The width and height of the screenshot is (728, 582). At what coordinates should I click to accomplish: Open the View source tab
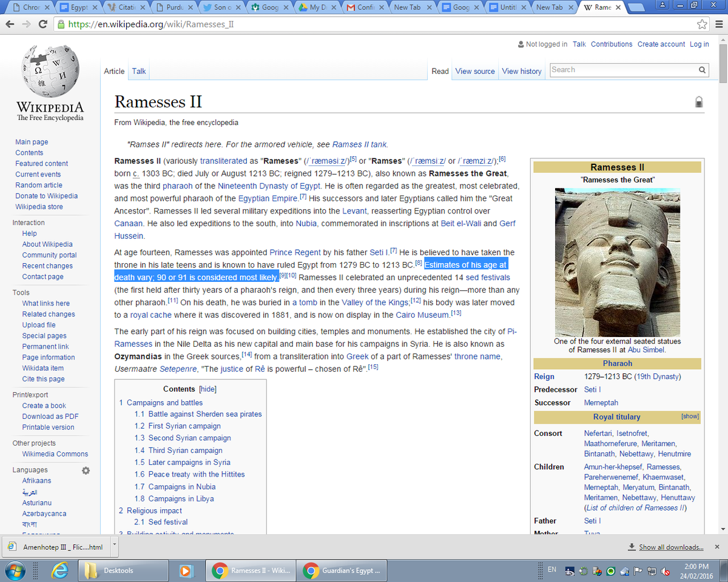[x=475, y=71]
